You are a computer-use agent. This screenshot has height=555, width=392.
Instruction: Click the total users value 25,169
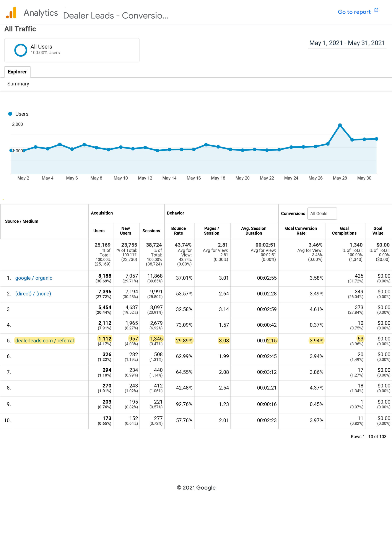point(102,245)
